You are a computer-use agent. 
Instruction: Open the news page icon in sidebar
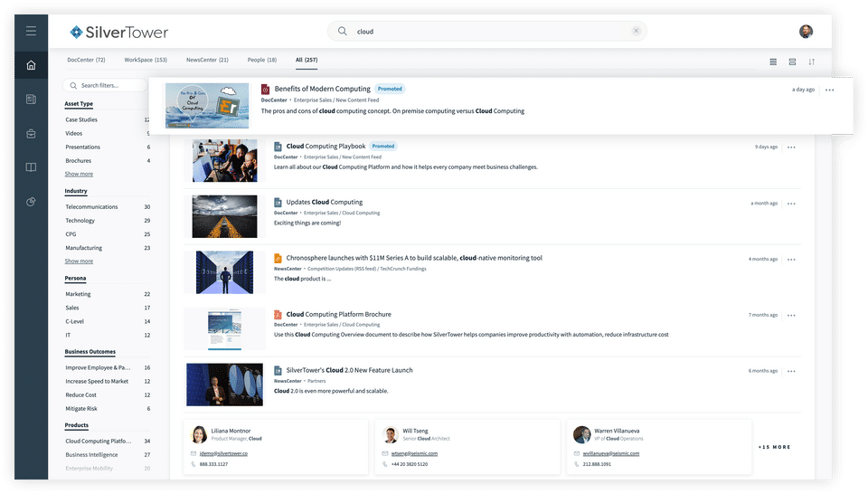(31, 100)
